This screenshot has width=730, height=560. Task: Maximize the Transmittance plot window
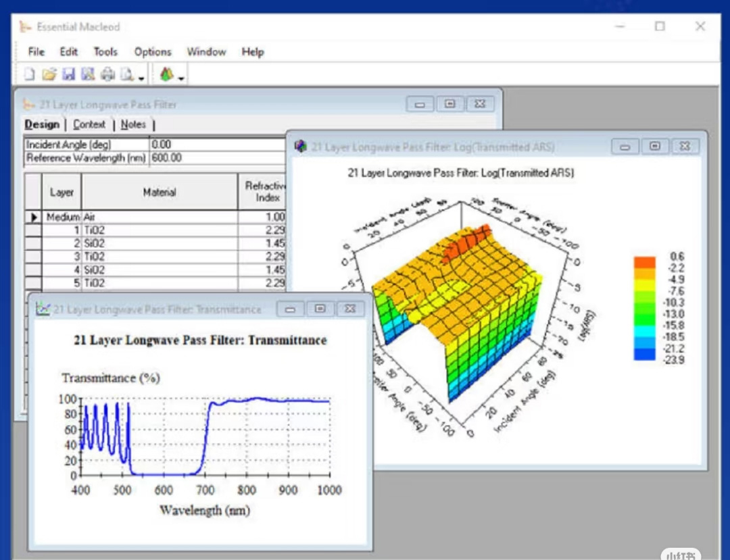pos(320,309)
